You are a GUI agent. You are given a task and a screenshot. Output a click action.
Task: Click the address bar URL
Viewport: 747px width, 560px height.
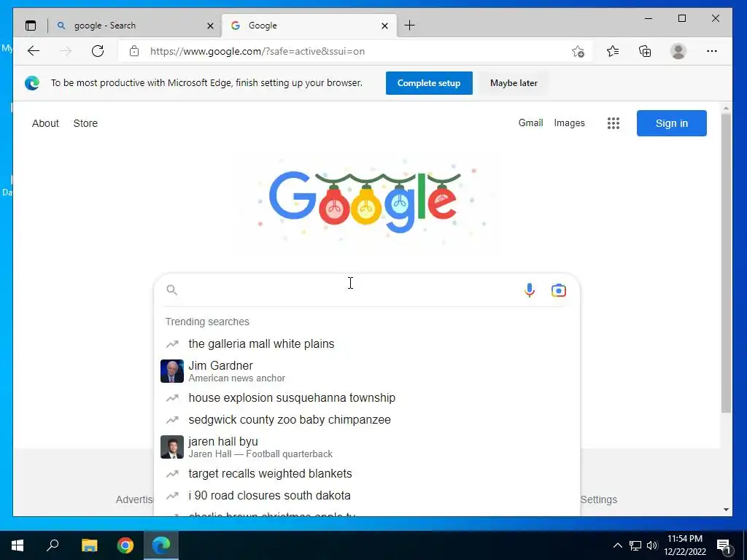point(258,51)
